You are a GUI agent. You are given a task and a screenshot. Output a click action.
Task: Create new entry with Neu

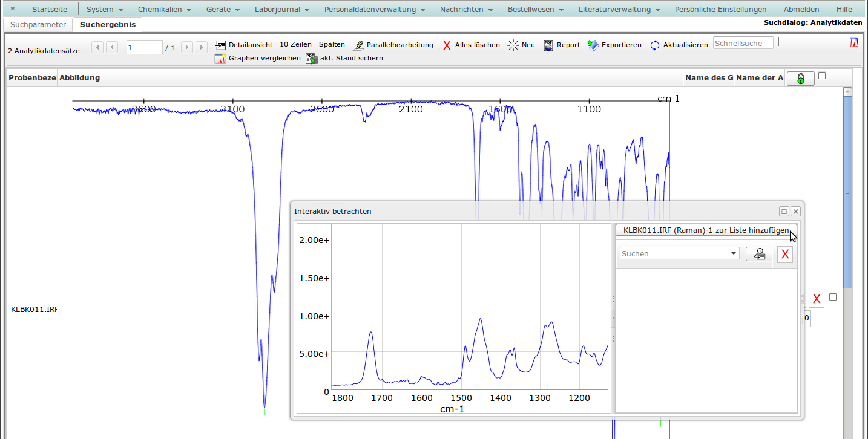click(521, 45)
